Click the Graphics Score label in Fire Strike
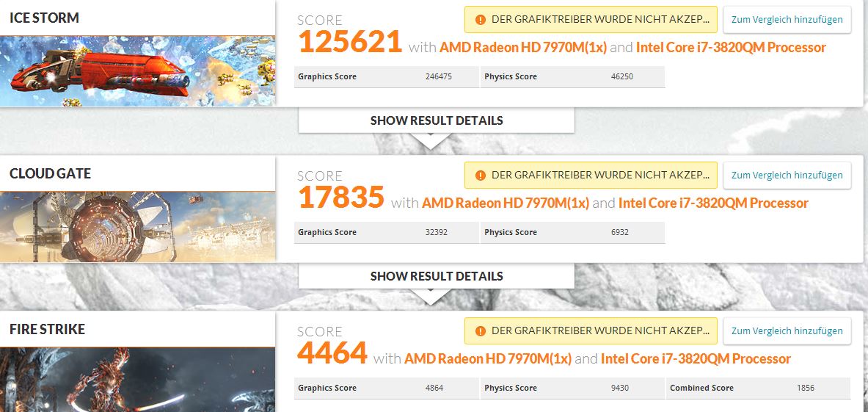The width and height of the screenshot is (868, 412). click(x=327, y=388)
